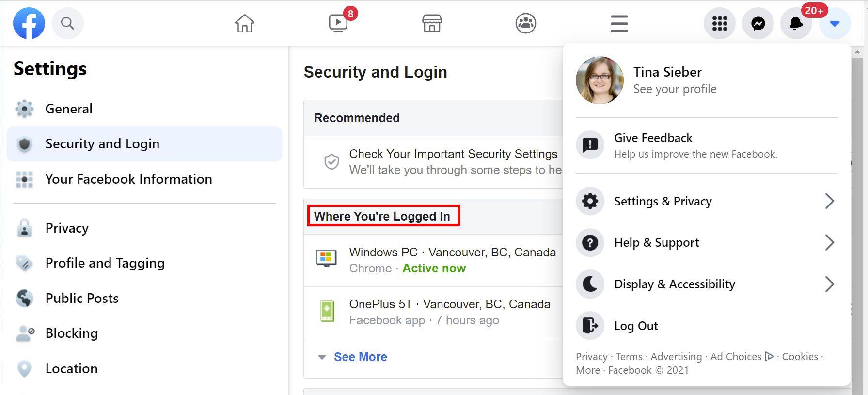Open the Marketplace storefront icon
Viewport: 868px width, 395px height.
[x=432, y=23]
